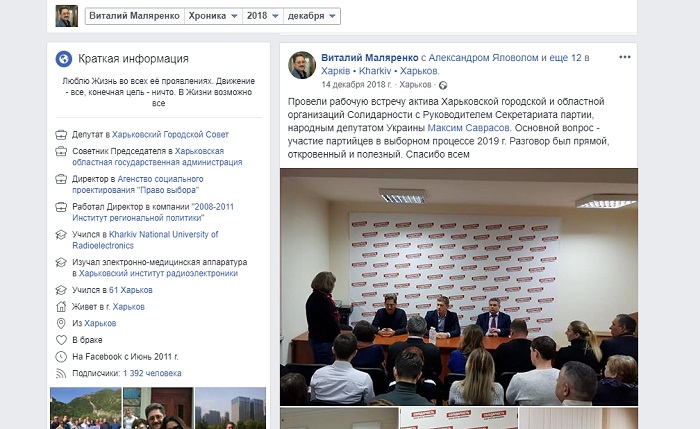Image resolution: width=700 pixels, height=429 pixels.
Task: Click the clock icon beside На Facebook
Action: click(x=61, y=357)
